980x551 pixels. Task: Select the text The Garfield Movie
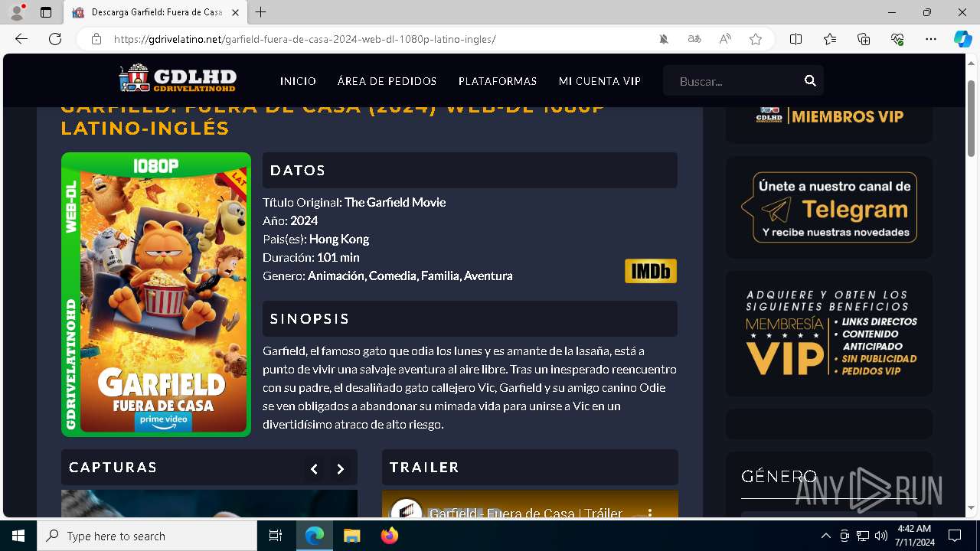click(395, 202)
